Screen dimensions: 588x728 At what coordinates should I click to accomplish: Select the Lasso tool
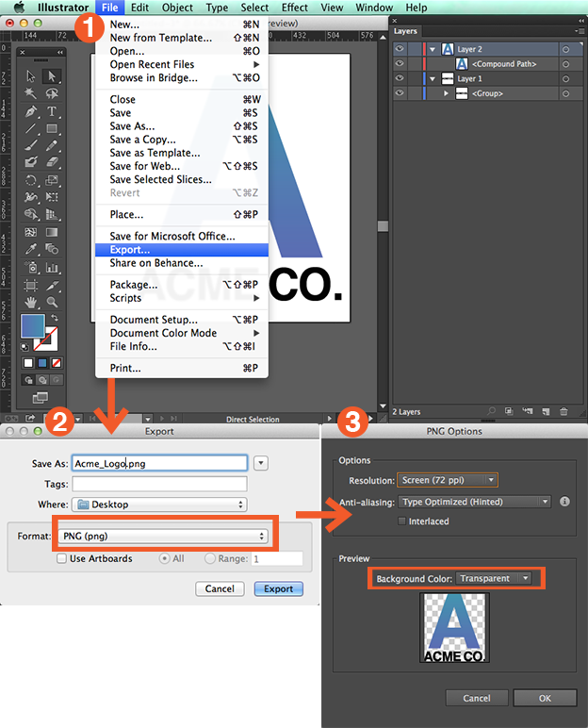(52, 93)
